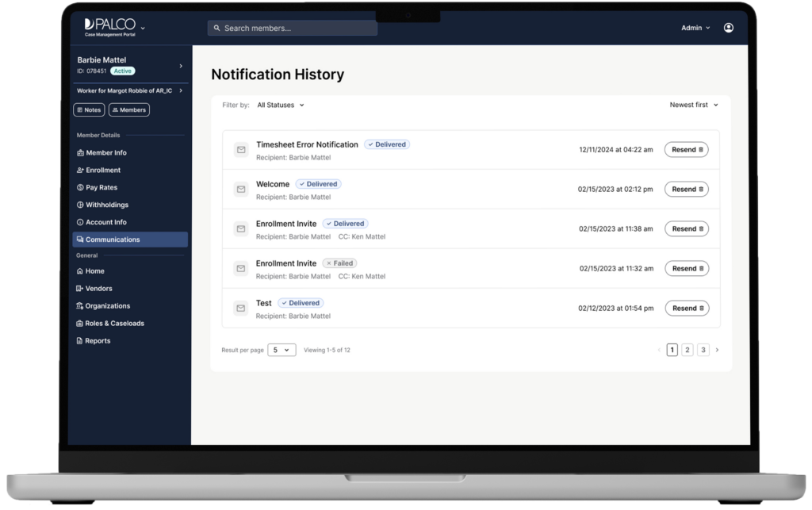The image size is (812, 510).
Task: Resend the Timesheet Error Notification
Action: [686, 150]
